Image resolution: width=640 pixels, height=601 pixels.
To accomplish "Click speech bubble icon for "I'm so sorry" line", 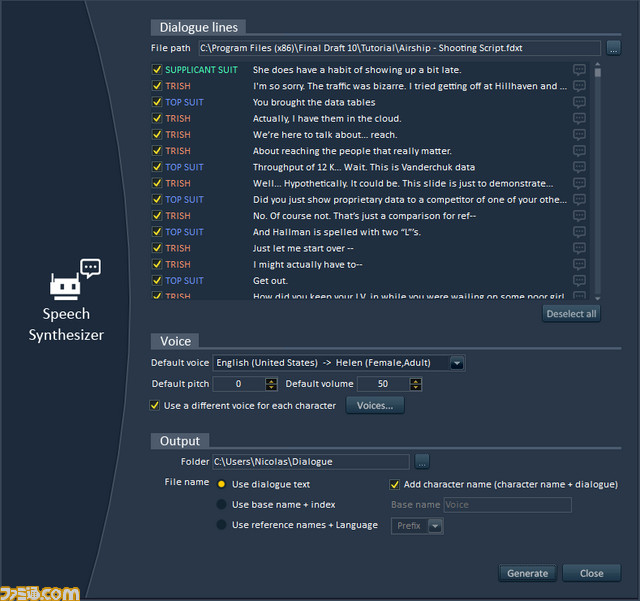I will pos(579,86).
